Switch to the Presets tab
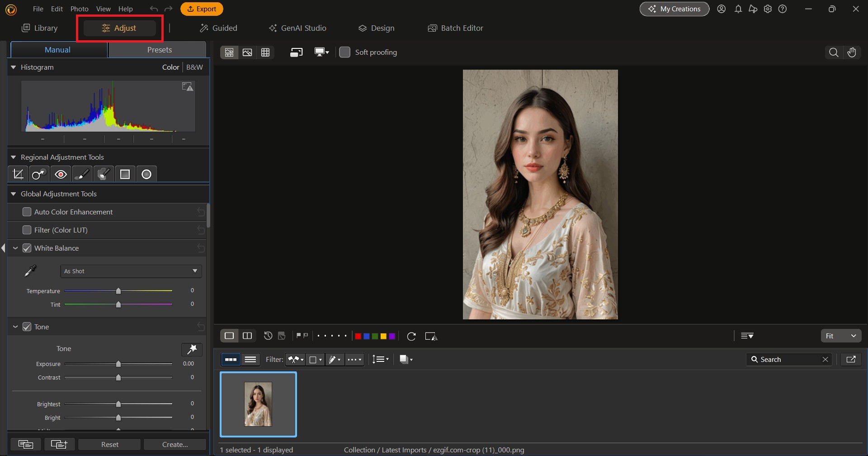This screenshot has width=868, height=456. coord(159,50)
